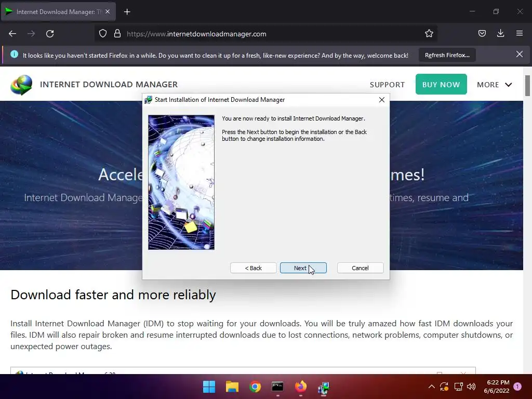The width and height of the screenshot is (532, 399).
Task: Open File Explorer from the taskbar
Action: click(x=232, y=387)
